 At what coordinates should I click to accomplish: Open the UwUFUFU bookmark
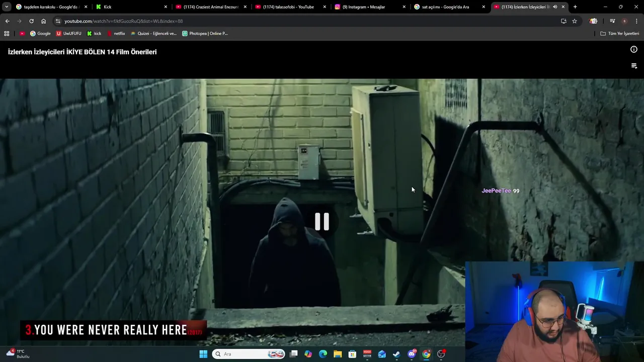point(69,34)
